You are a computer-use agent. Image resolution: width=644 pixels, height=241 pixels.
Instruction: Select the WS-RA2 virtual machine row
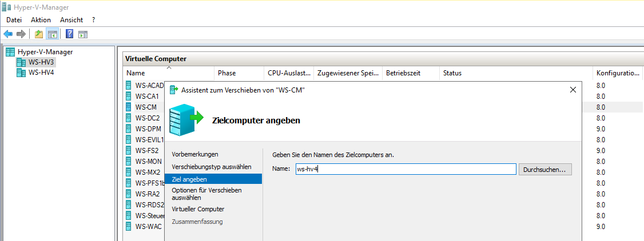pos(148,194)
